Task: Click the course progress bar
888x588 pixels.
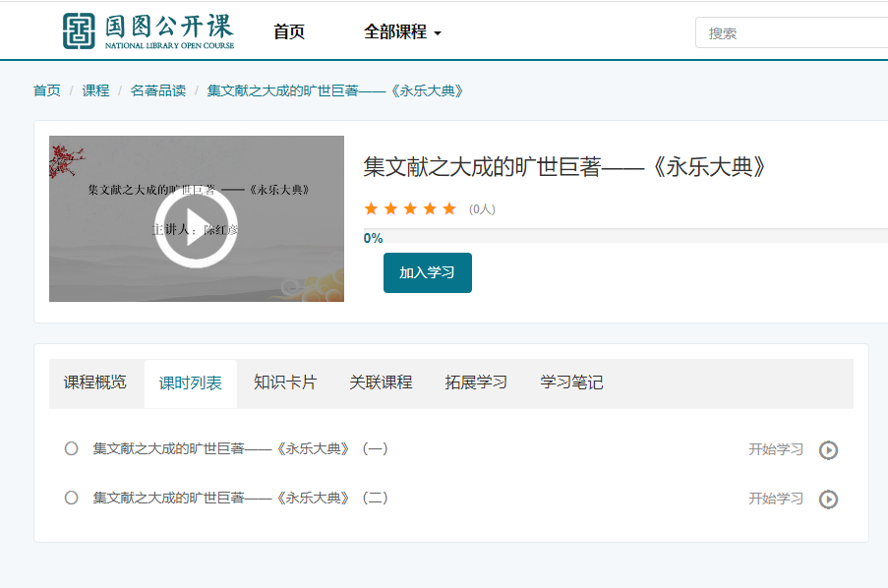Action: 625,236
